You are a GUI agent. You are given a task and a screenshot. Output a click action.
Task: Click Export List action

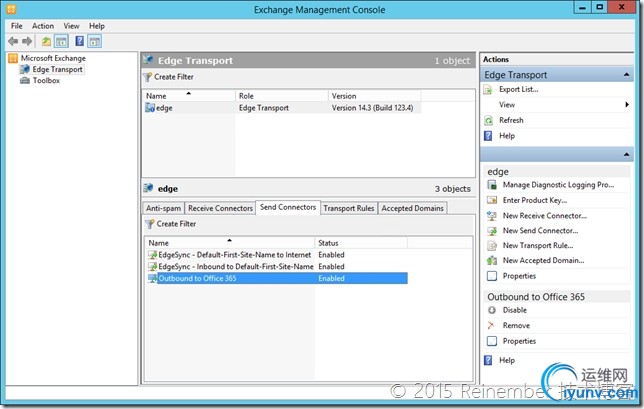point(518,89)
